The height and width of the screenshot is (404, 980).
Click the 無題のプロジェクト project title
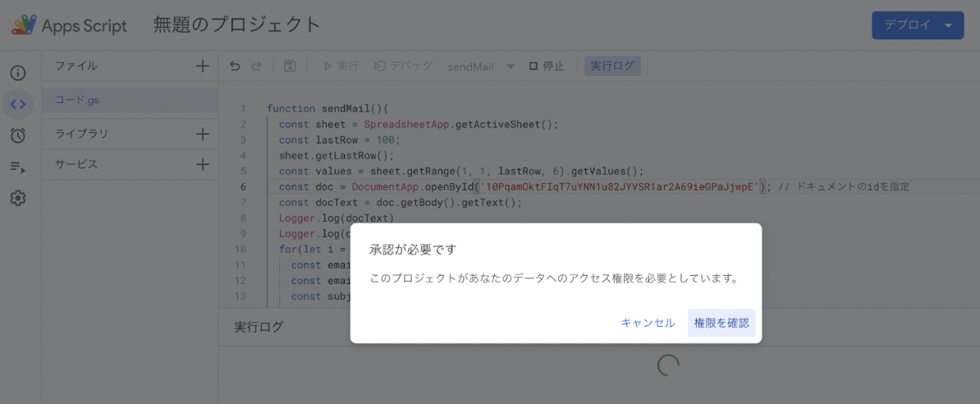(x=236, y=25)
